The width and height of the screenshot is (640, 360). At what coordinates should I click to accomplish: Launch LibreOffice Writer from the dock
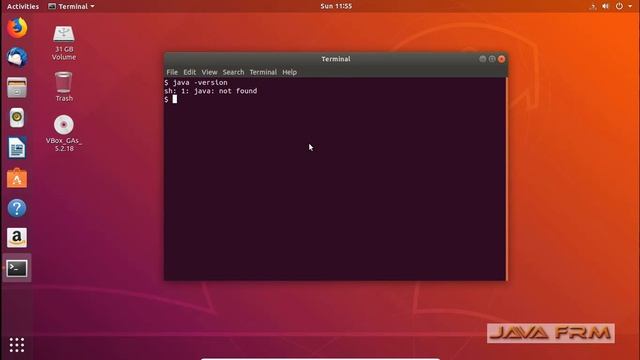pyautogui.click(x=17, y=148)
